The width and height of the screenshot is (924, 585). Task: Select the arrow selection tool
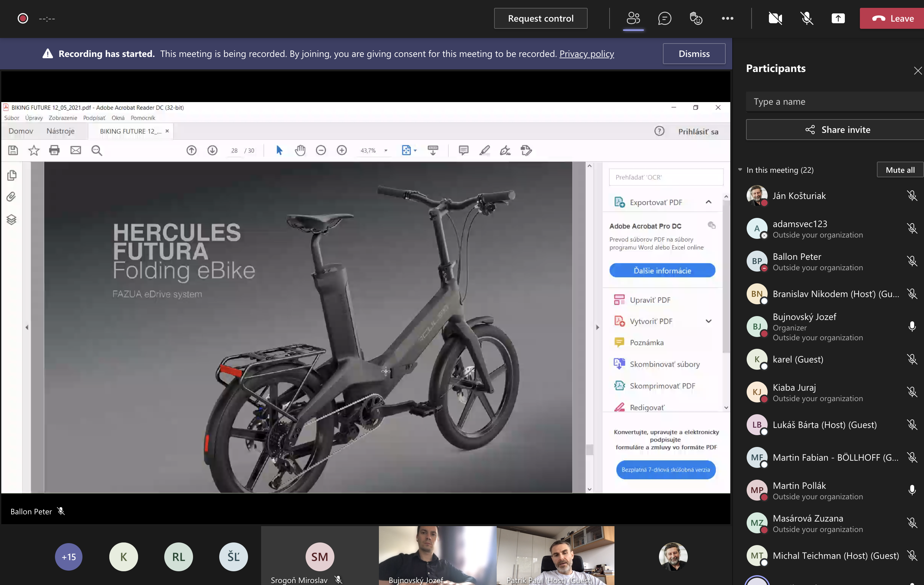pos(279,151)
